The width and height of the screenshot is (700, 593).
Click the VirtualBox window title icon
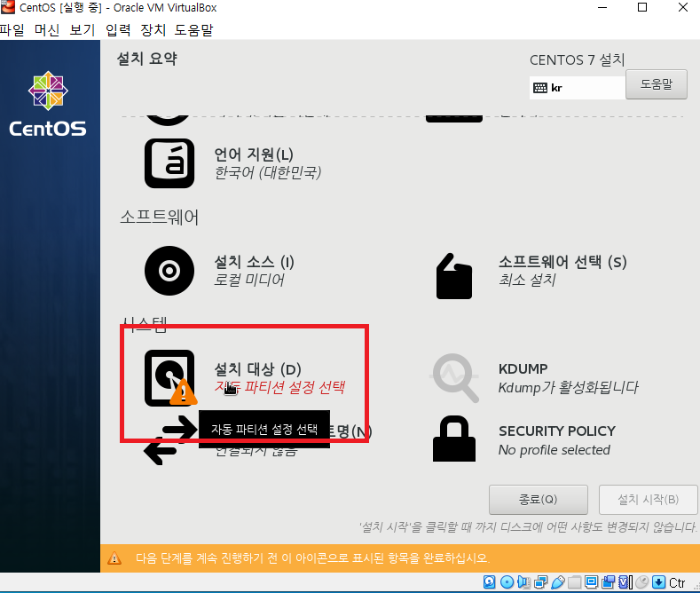coord(8,8)
